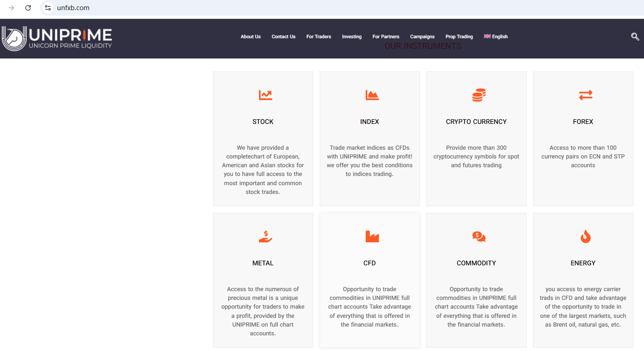The width and height of the screenshot is (644, 351).
Task: Click the CFD card description text
Action: coord(370,307)
